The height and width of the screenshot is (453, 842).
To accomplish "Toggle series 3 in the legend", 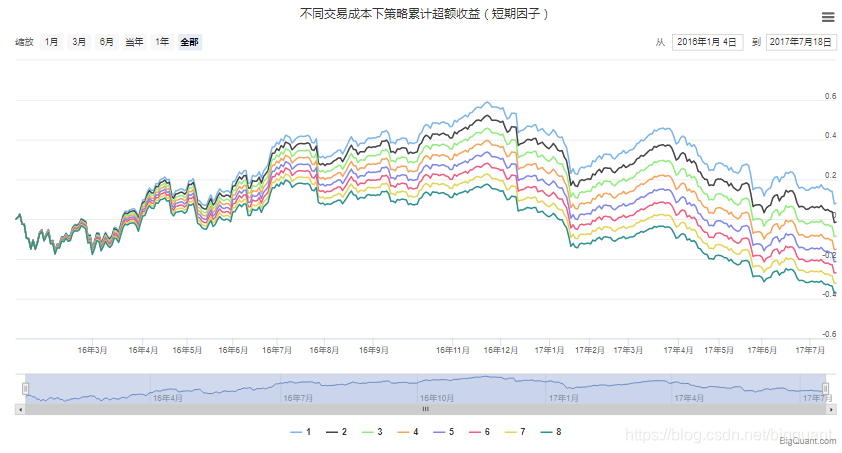I will pos(372,432).
